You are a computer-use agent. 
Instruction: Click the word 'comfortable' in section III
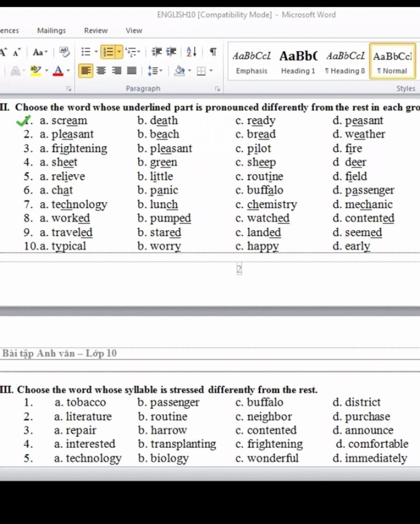378,444
